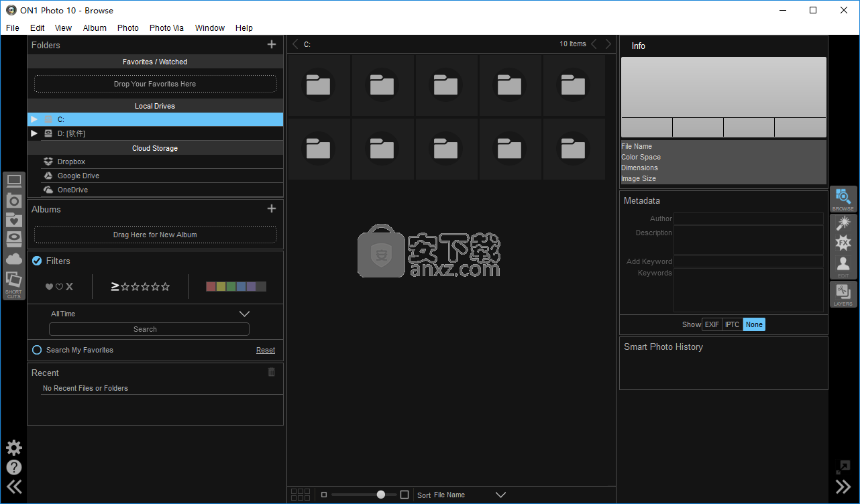This screenshot has width=860, height=504.
Task: Create new album with Albums plus icon
Action: coord(272,208)
